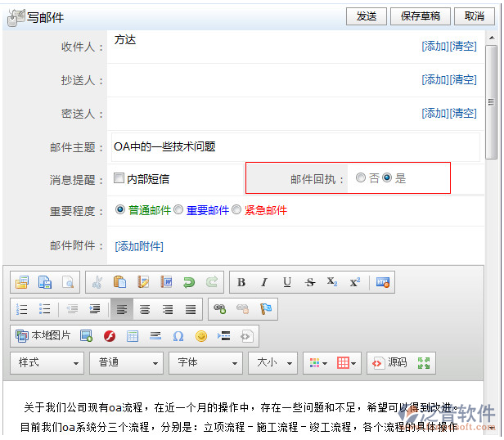This screenshot has width=504, height=440.
Task: Click the 邮件主题 subject input field
Action: (x=295, y=147)
